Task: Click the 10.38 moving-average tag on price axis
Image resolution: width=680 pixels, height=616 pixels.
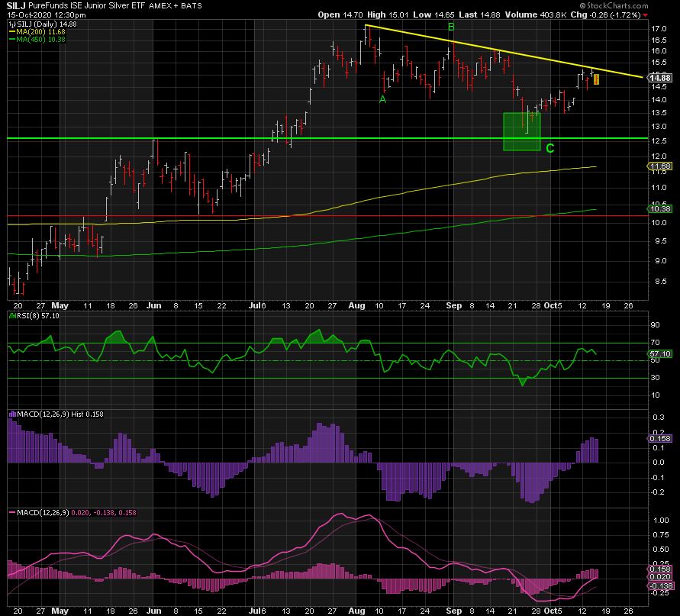Action: [659, 208]
